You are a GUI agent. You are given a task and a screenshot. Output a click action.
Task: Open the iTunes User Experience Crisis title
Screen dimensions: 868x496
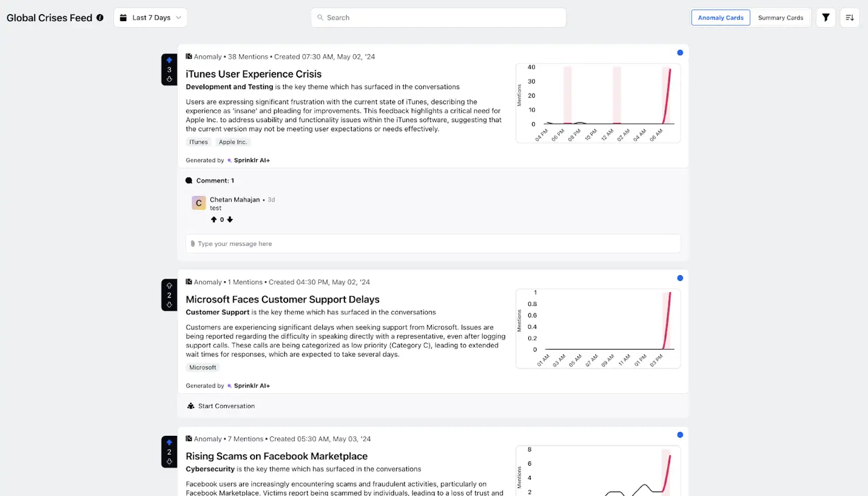click(254, 74)
